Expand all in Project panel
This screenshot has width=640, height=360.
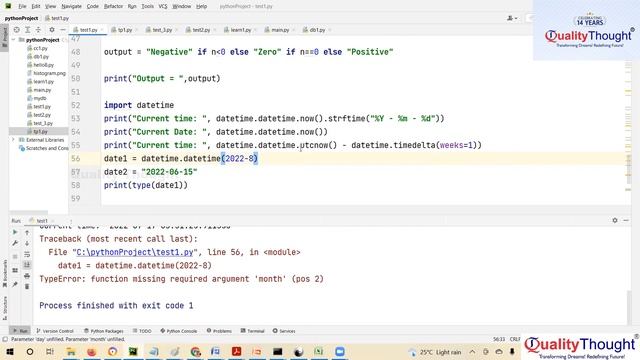click(27, 30)
